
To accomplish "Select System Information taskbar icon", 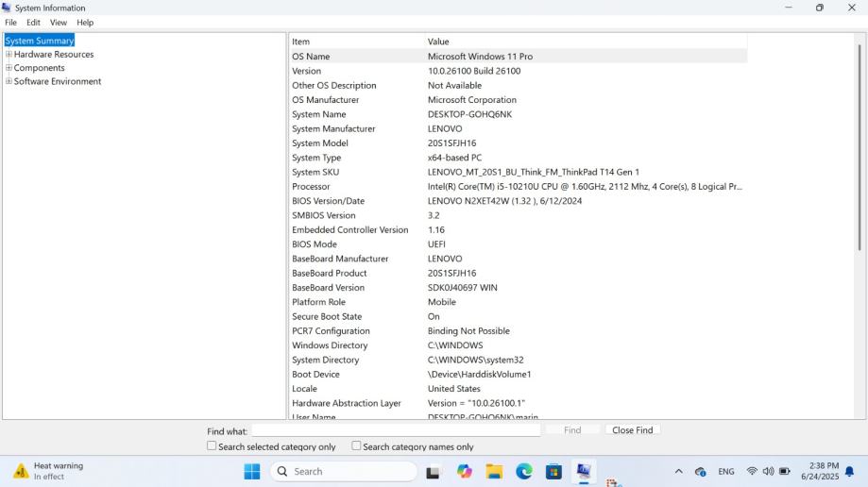I will [x=584, y=471].
